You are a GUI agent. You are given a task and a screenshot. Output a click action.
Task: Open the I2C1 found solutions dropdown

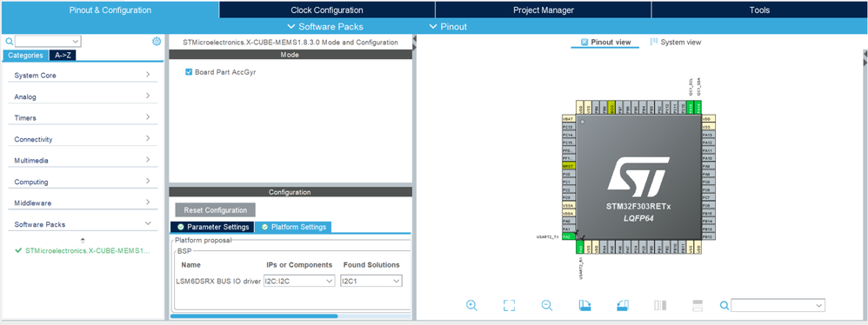(x=371, y=282)
